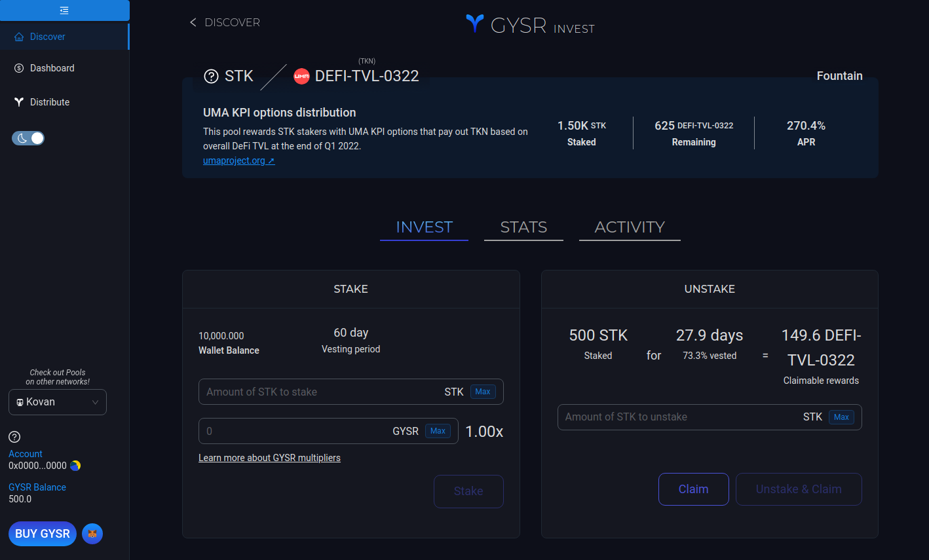Click the STK token question mark icon

pyautogui.click(x=211, y=76)
